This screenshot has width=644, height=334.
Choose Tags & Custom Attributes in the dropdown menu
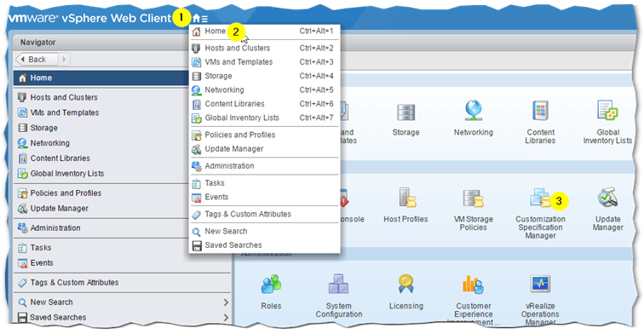pos(264,214)
